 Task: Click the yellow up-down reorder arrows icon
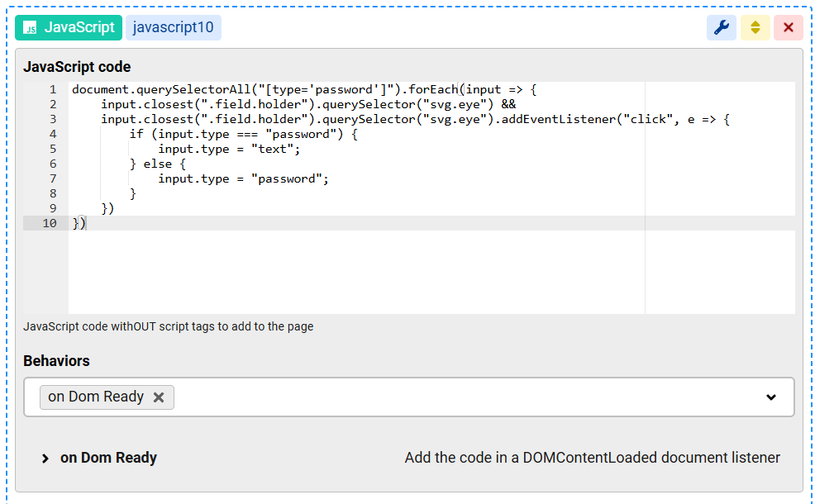tap(755, 27)
